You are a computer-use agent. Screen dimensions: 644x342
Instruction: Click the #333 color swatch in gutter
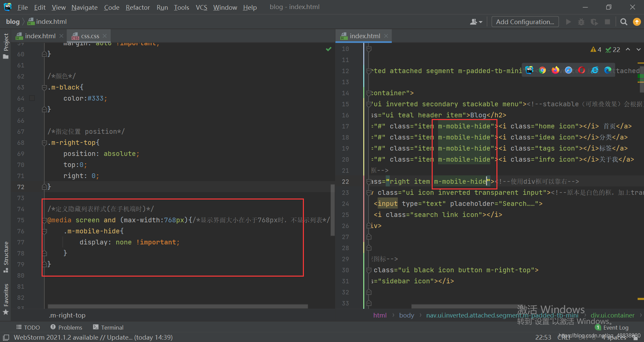pyautogui.click(x=32, y=98)
